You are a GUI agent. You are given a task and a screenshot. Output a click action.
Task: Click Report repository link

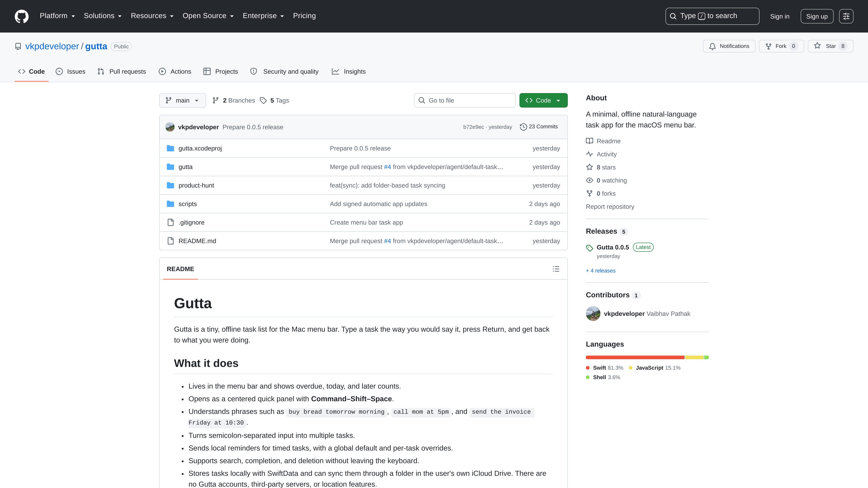click(x=610, y=206)
